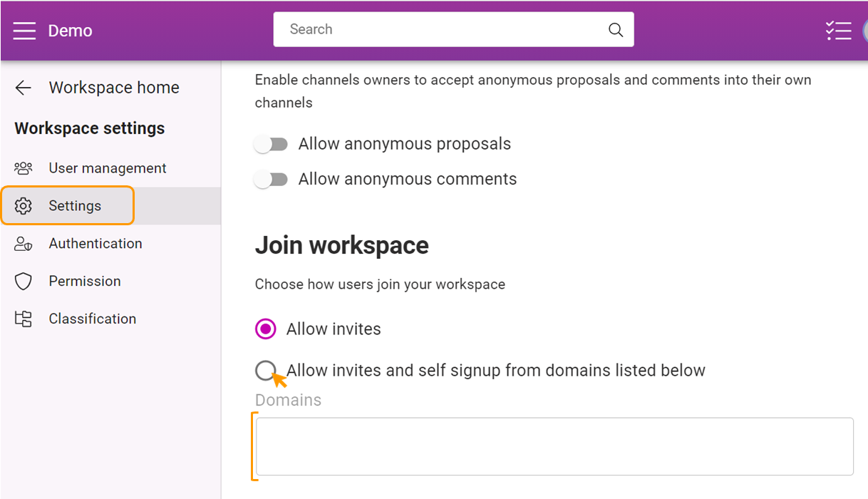Screen dimensions: 868x499
Task: Click the User management people icon
Action: (24, 168)
